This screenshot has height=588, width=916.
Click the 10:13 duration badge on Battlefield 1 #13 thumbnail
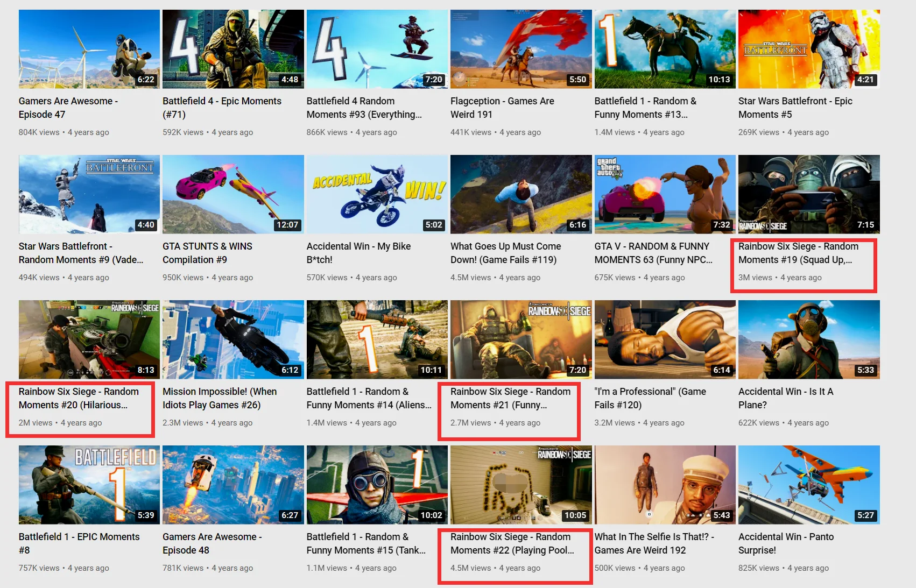click(719, 80)
